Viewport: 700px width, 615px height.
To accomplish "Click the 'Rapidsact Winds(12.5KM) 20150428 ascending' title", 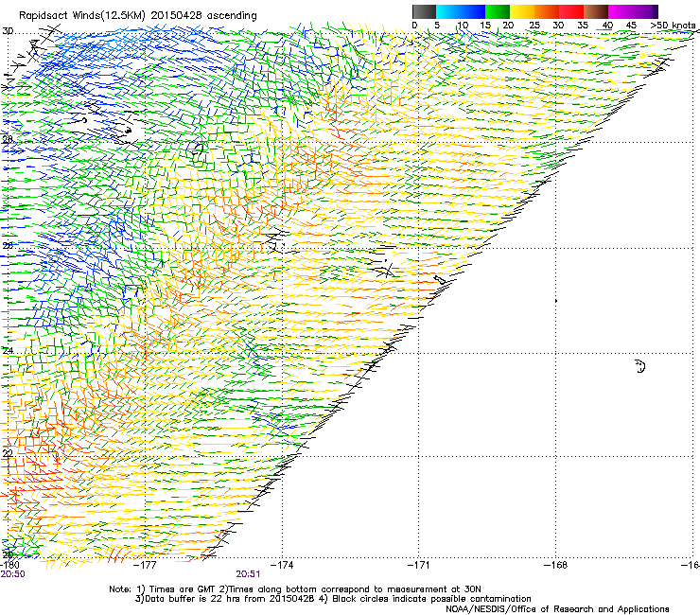I will click(138, 16).
